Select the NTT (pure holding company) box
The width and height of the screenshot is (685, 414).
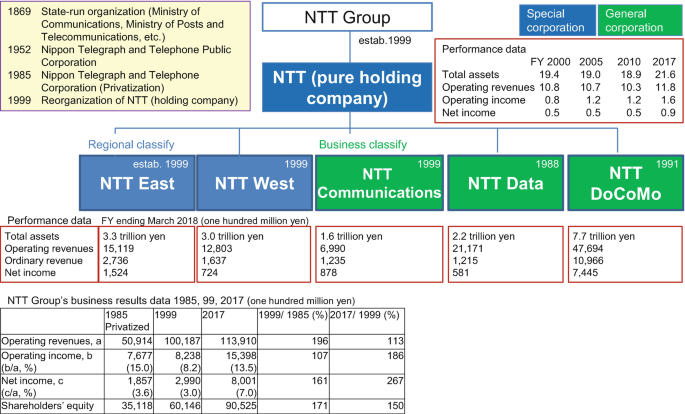pyautogui.click(x=347, y=87)
